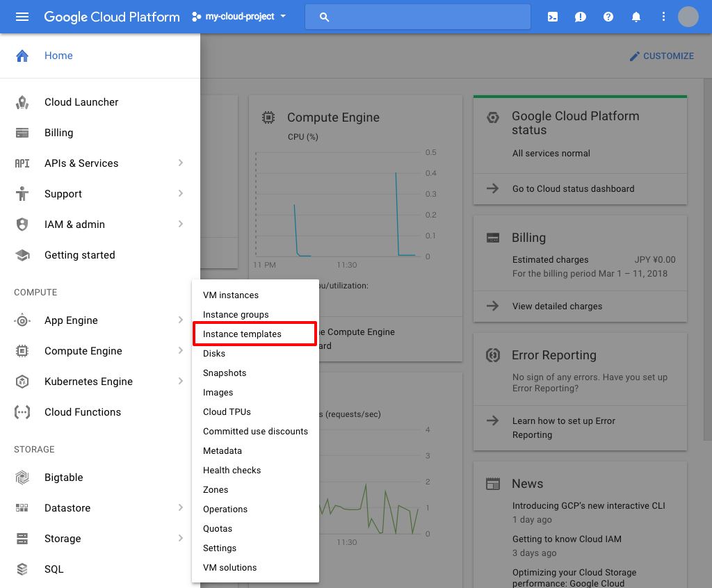The width and height of the screenshot is (712, 588).
Task: Click the App Engine icon
Action: pyautogui.click(x=22, y=320)
